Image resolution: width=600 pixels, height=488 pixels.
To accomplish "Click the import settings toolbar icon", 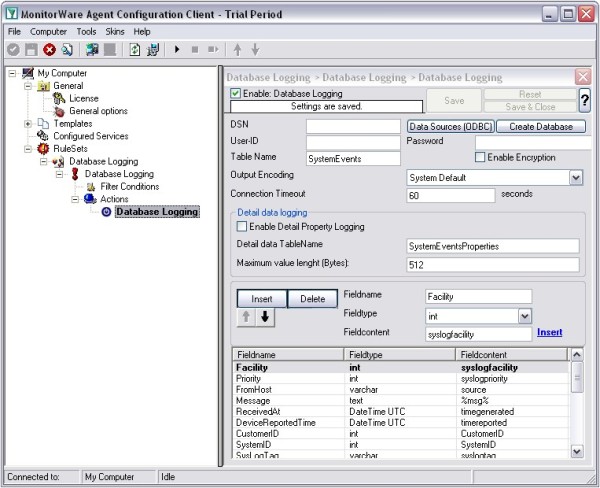I will [153, 49].
